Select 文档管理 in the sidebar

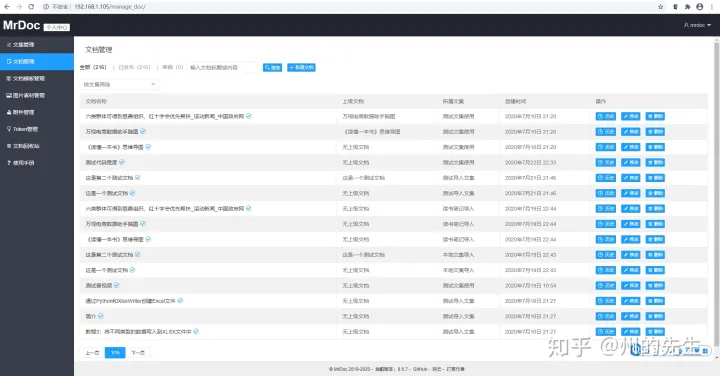click(37, 62)
